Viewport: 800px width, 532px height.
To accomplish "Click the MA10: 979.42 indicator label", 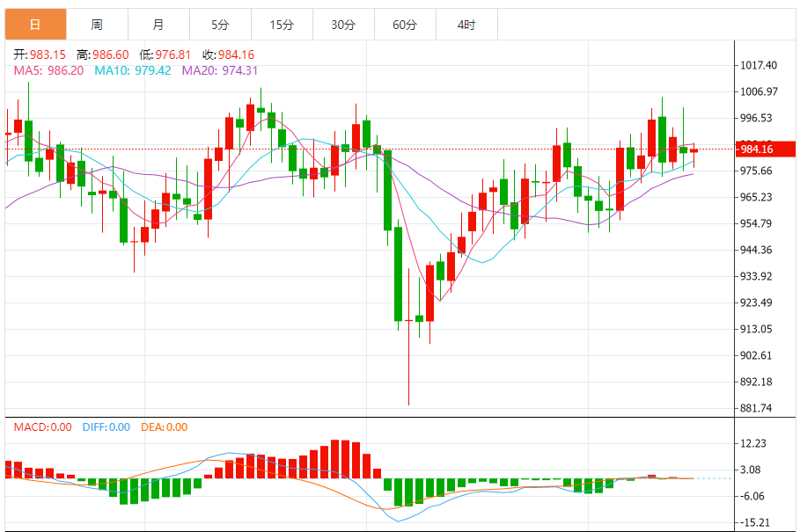I will tap(133, 71).
